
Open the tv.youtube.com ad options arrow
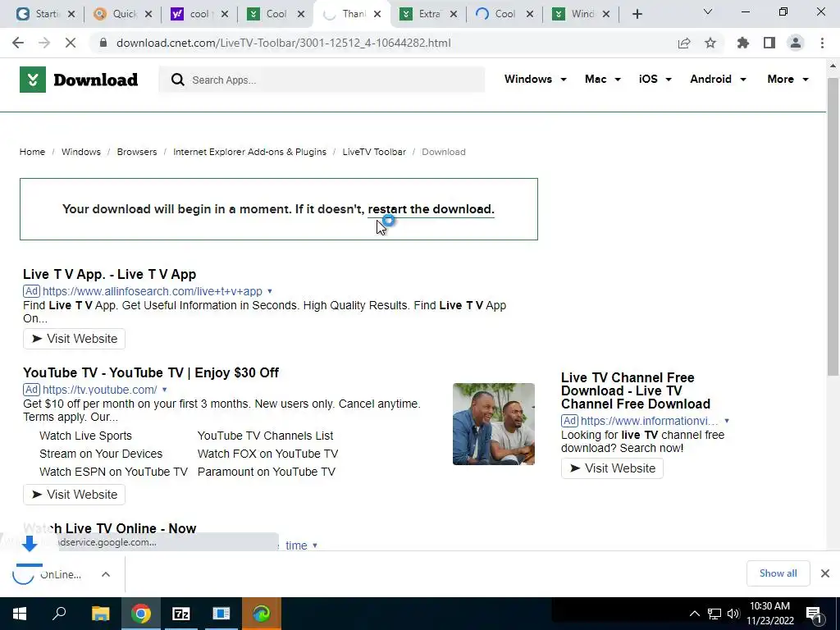[x=164, y=390]
